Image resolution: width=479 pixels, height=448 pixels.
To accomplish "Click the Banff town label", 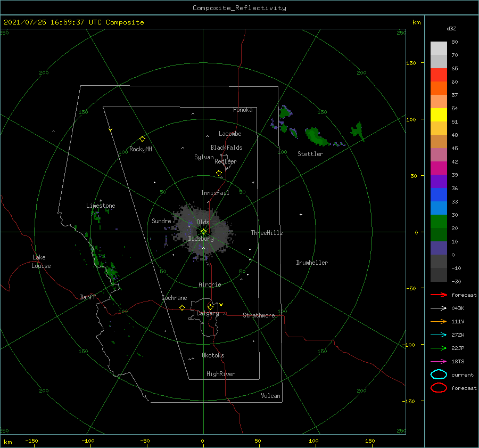I will point(88,297).
